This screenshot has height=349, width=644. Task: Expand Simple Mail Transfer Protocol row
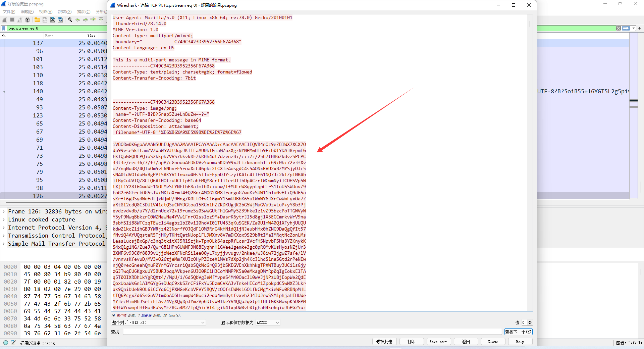4,244
